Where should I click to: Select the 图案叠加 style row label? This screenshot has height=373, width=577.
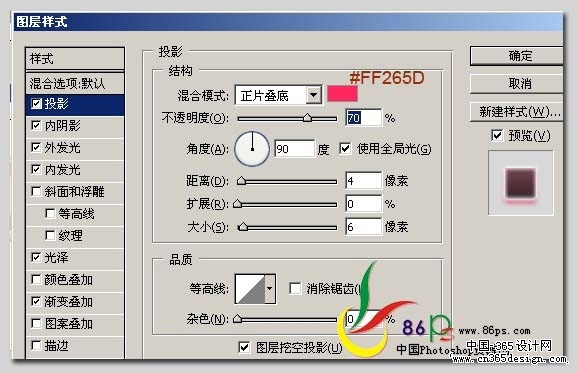click(x=68, y=324)
